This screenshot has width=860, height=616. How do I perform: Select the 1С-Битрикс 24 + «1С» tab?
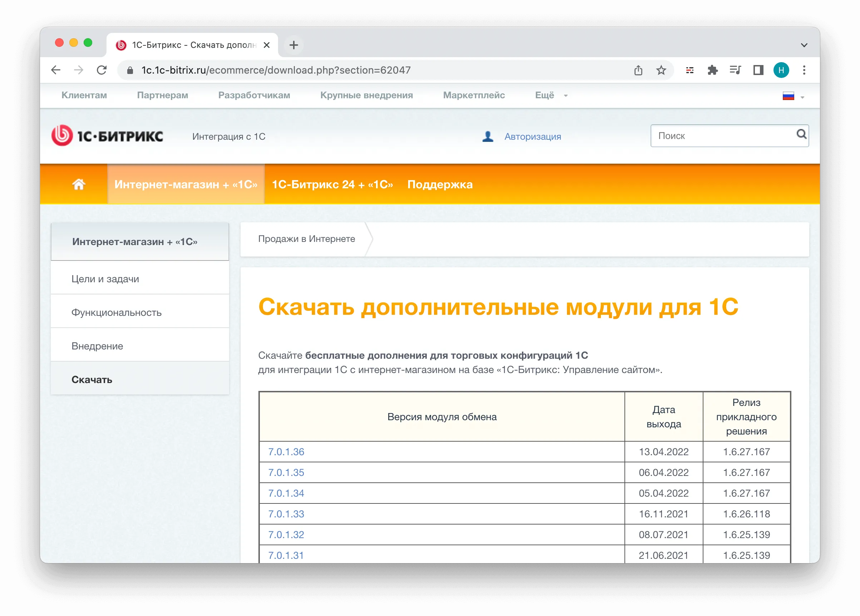(332, 184)
